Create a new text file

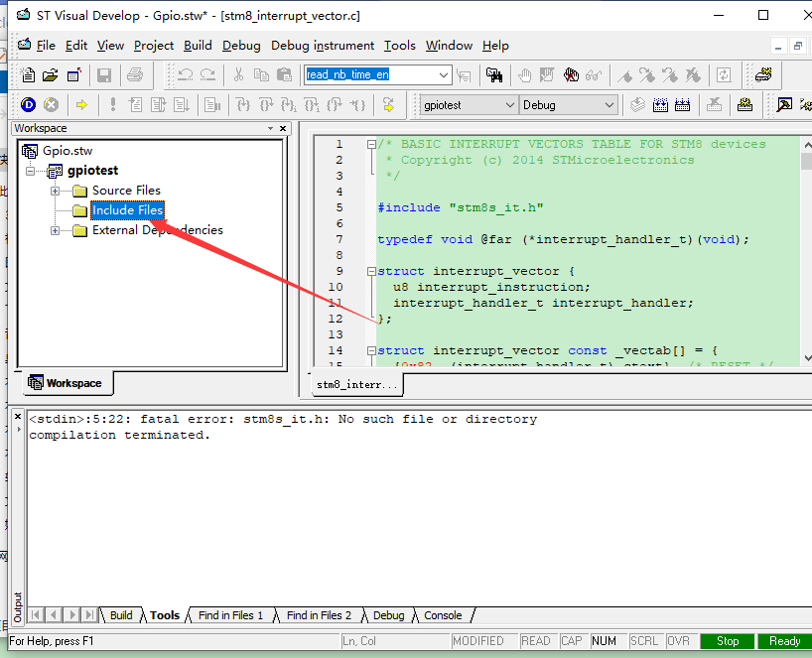pyautogui.click(x=28, y=75)
